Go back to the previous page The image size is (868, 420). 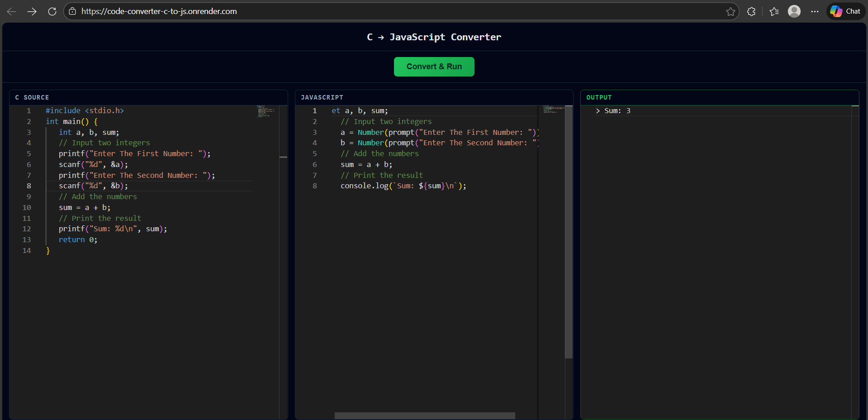click(x=12, y=11)
